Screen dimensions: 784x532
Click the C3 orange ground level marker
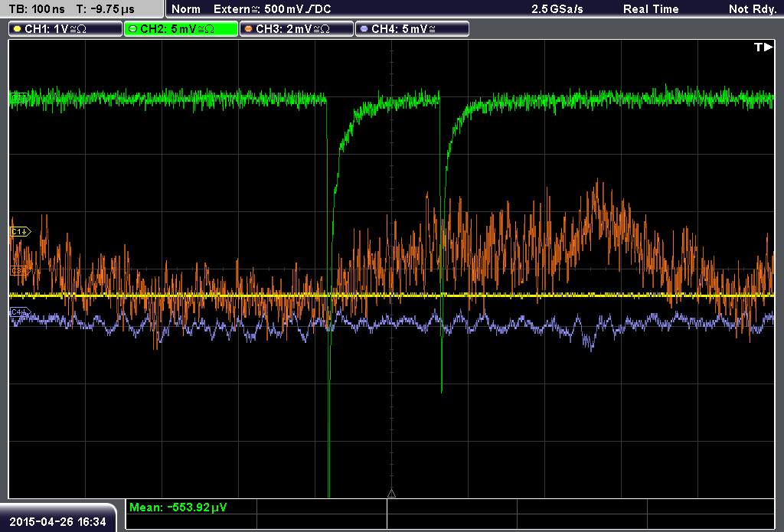pos(21,271)
